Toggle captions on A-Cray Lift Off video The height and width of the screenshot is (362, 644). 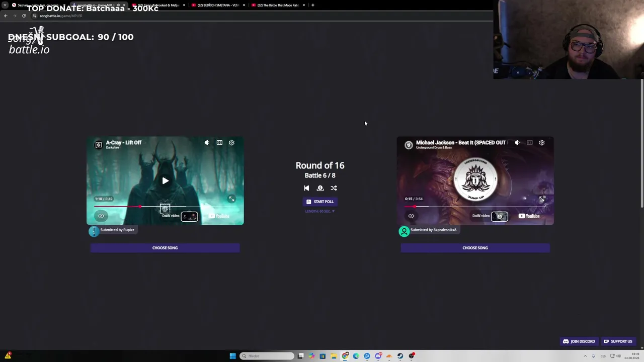coord(219,143)
